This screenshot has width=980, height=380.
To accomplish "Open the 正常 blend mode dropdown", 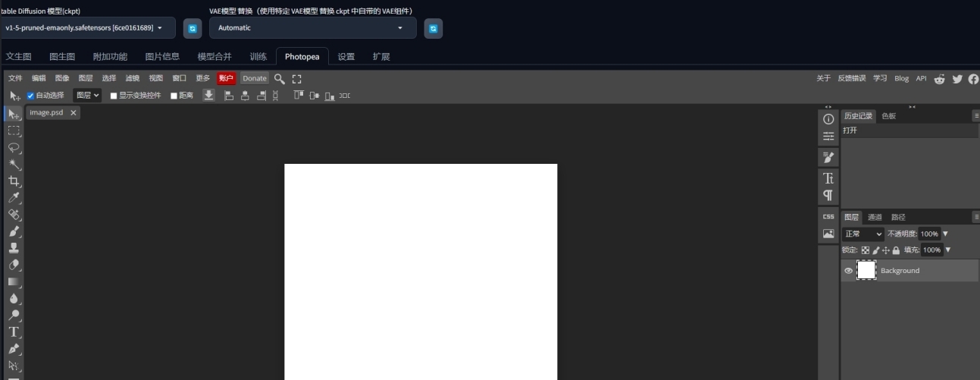I will coord(863,234).
